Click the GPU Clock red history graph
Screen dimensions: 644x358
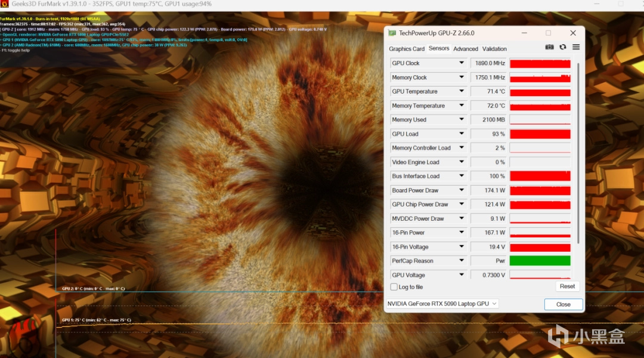(x=540, y=63)
